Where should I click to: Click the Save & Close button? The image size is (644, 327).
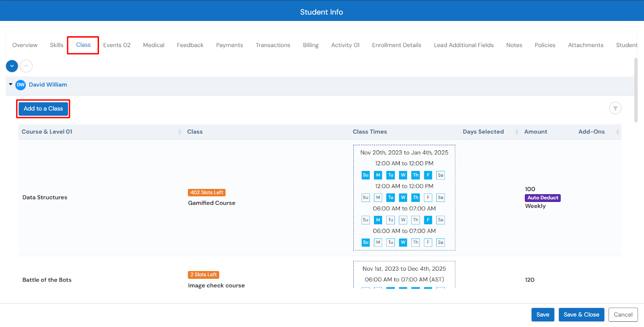tap(581, 315)
